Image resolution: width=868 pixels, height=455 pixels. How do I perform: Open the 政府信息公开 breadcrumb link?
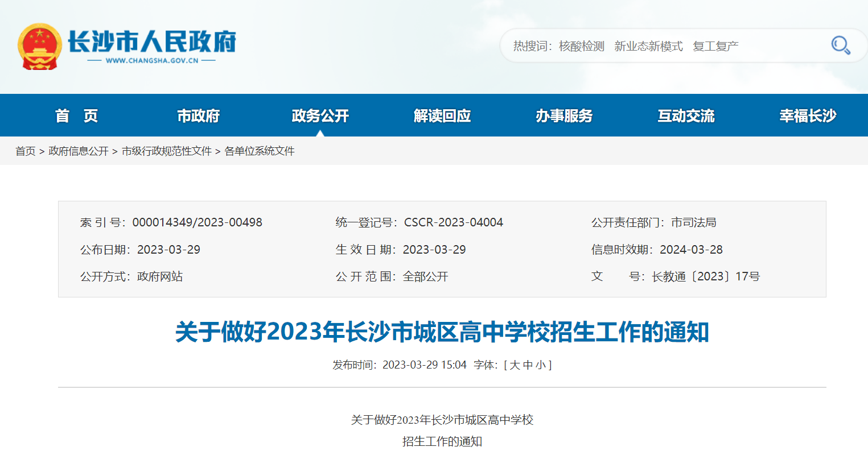tap(79, 151)
